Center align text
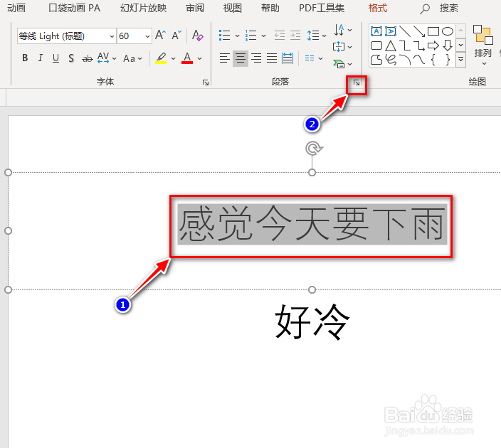Viewport: 501px width, 448px height. coord(241,58)
